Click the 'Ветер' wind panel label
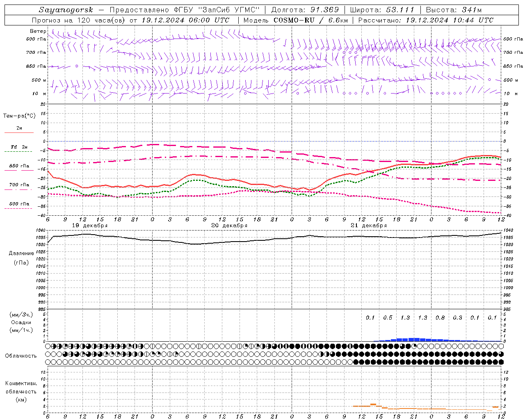This screenshot has height=420, width=525. tap(38, 31)
